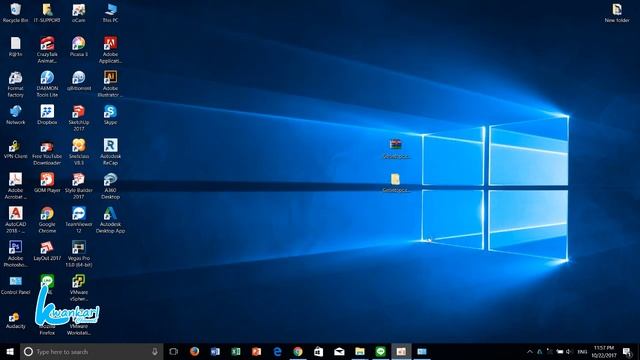The width and height of the screenshot is (640, 360).
Task: Open File Explorer from the taskbar
Action: click(360, 351)
